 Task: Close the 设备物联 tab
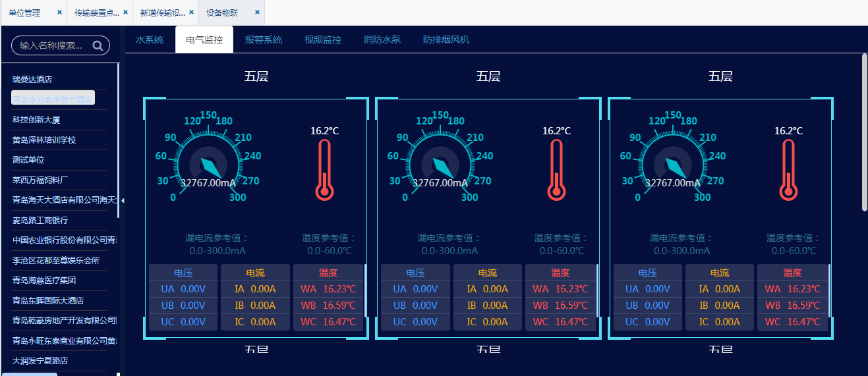point(257,13)
